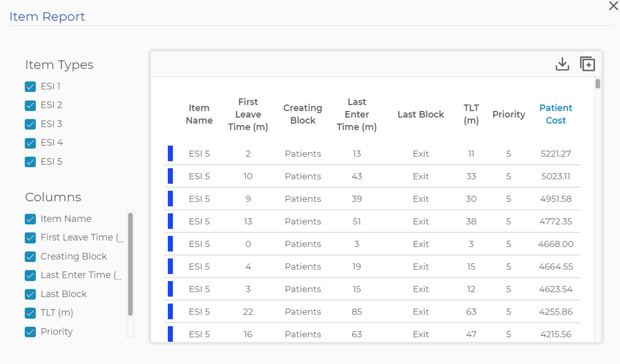Click the Last Block column header
The height and width of the screenshot is (364, 620).
click(x=420, y=114)
